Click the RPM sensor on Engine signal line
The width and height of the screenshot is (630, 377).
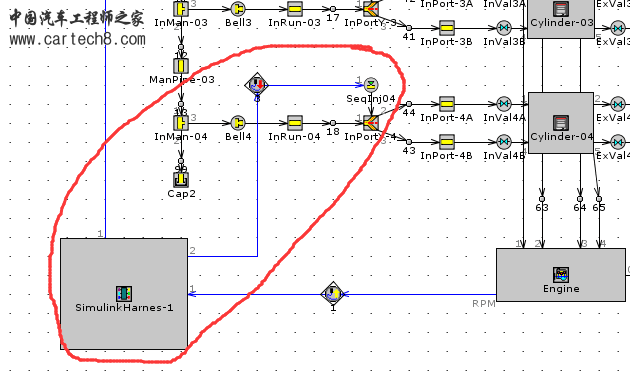pos(333,293)
